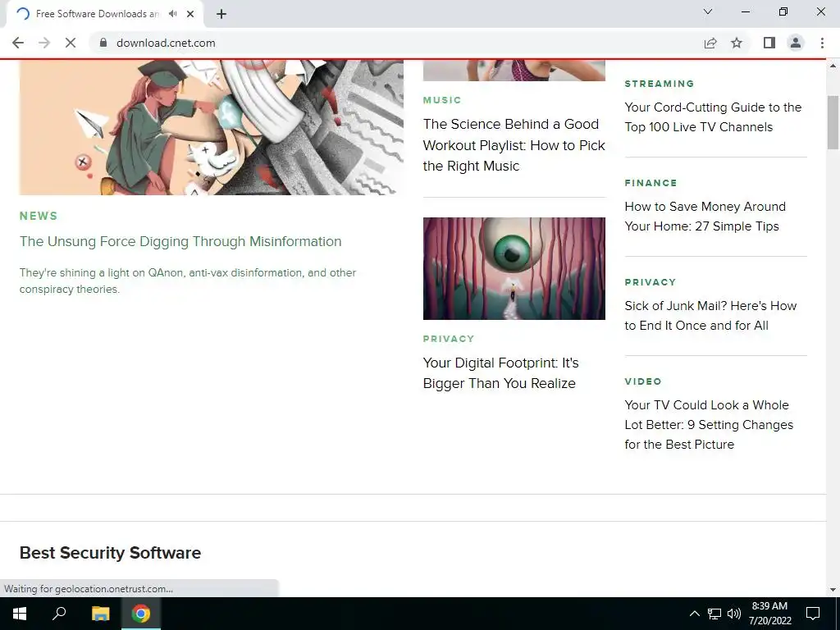Click PRIVACY label above Digital Footprint
This screenshot has height=630, width=840.
[x=449, y=339]
